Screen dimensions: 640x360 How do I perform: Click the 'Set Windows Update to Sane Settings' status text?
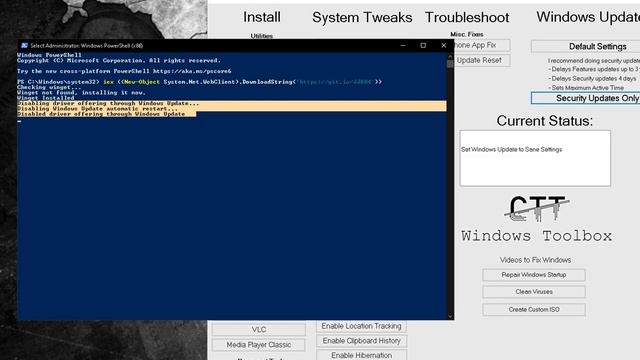[511, 149]
